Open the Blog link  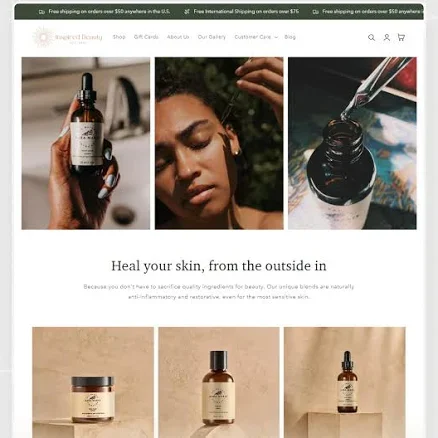(290, 37)
